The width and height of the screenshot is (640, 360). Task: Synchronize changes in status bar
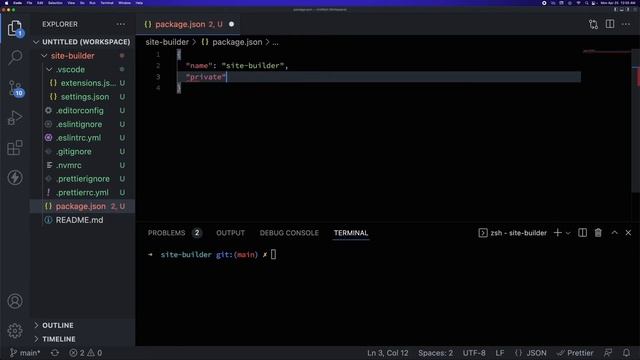tap(55, 353)
